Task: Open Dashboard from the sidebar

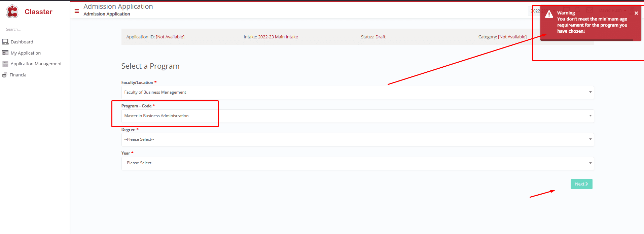Action: (x=22, y=42)
